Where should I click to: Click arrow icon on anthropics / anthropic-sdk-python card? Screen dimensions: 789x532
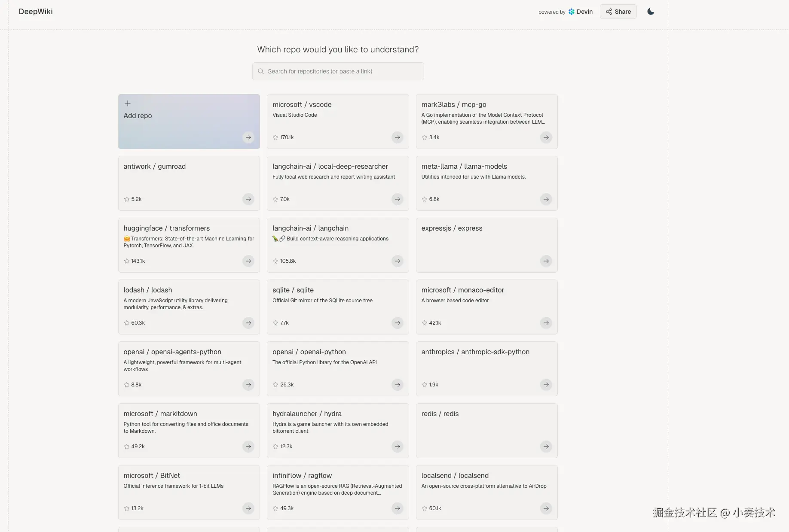click(x=546, y=385)
